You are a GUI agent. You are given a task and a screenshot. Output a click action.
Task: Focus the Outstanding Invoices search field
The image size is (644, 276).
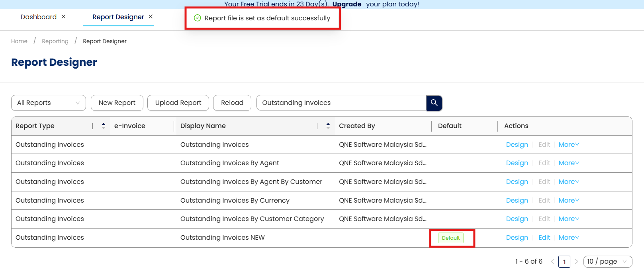point(341,103)
